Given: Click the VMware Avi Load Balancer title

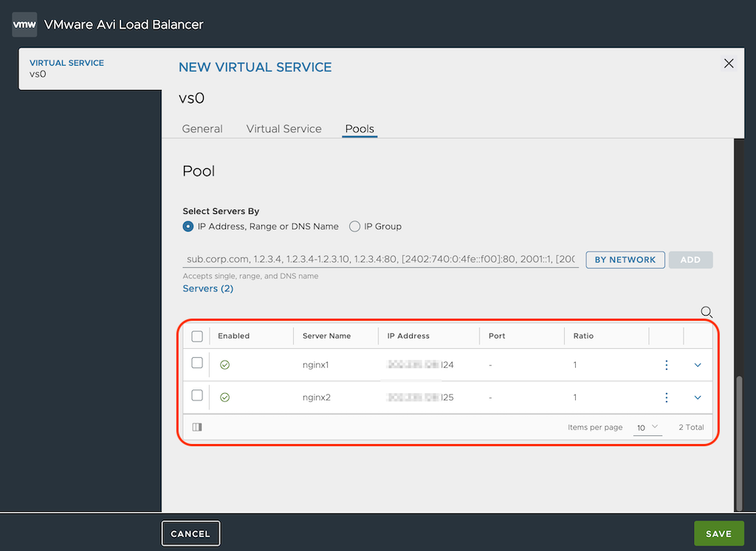Looking at the screenshot, I should (x=123, y=24).
